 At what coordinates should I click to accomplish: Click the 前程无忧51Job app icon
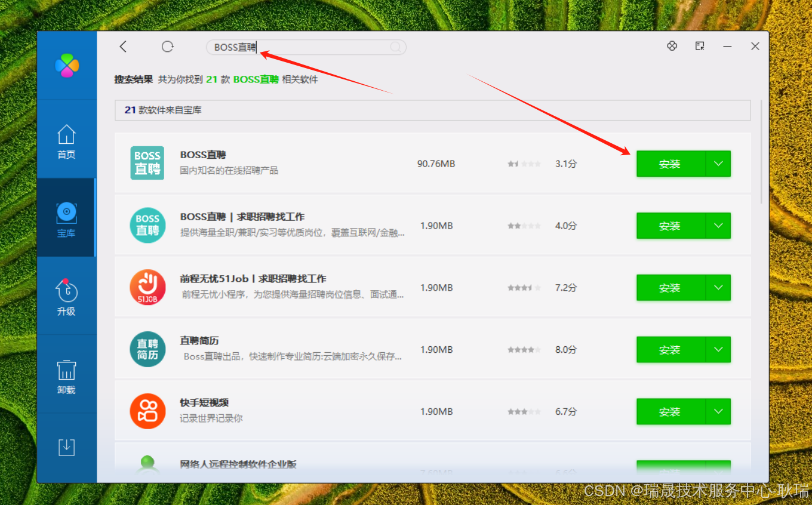[147, 287]
